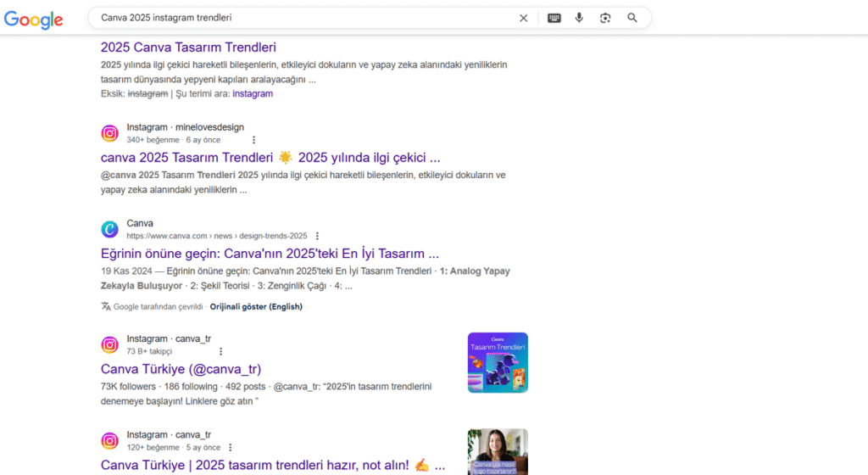Open canva 2025 Tasarım Trendleri Instagram post

pos(270,158)
